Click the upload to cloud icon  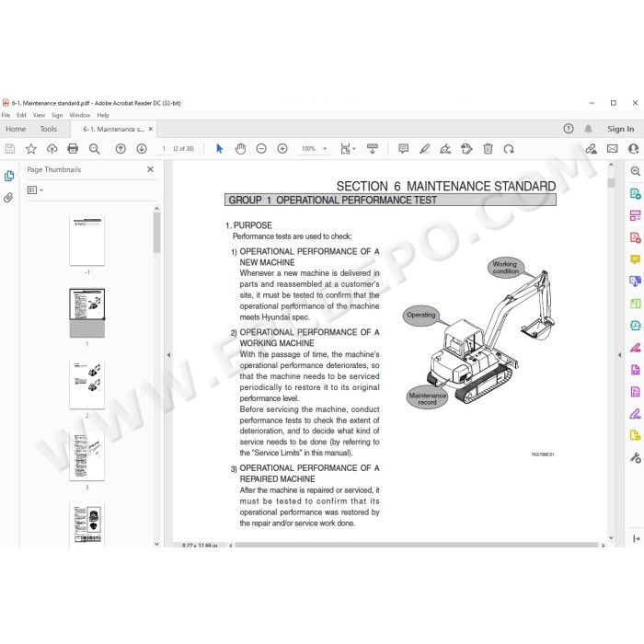coord(52,149)
